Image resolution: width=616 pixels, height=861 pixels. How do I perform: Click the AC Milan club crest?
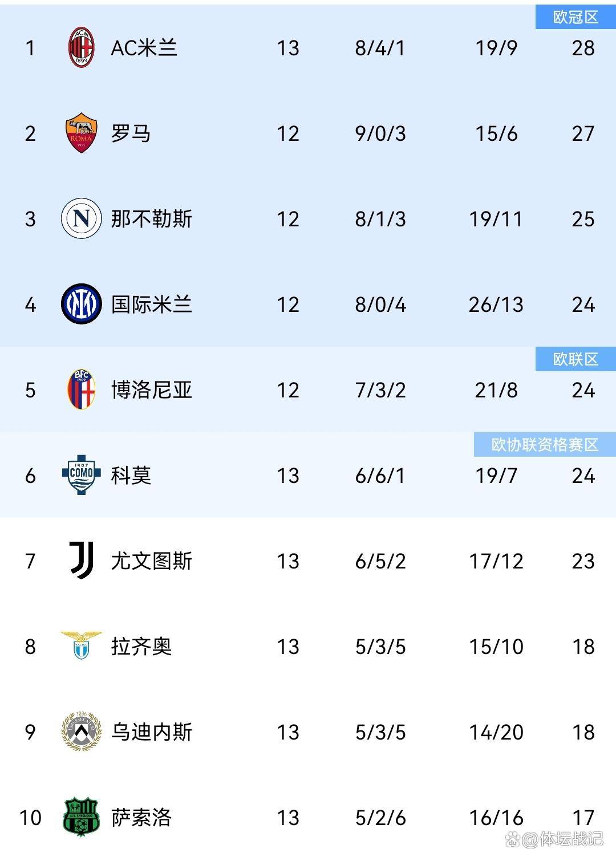tap(81, 47)
